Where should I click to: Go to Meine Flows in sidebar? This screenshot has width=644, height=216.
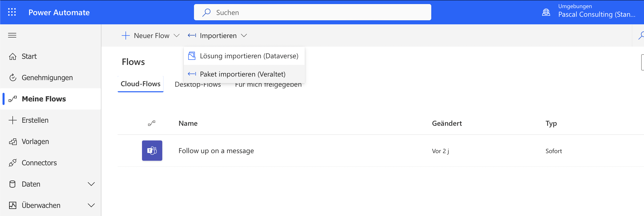(44, 99)
